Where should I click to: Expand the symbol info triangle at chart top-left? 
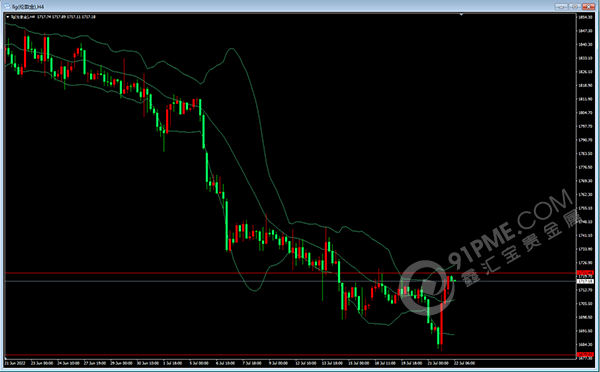coord(8,17)
